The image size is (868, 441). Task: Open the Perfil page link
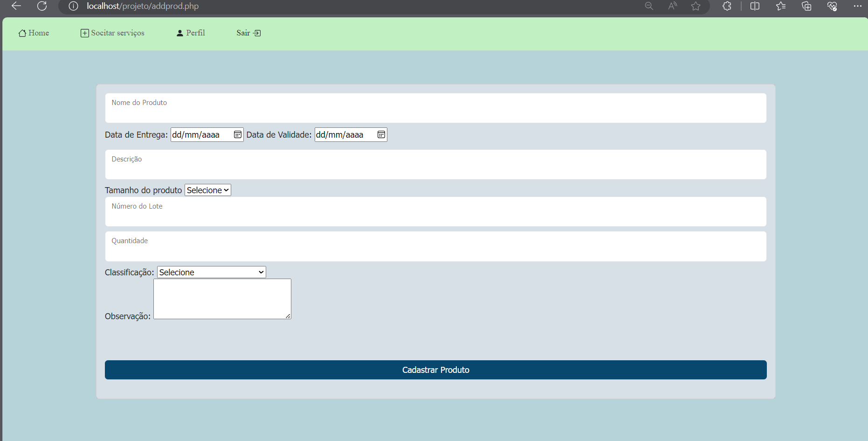click(191, 33)
